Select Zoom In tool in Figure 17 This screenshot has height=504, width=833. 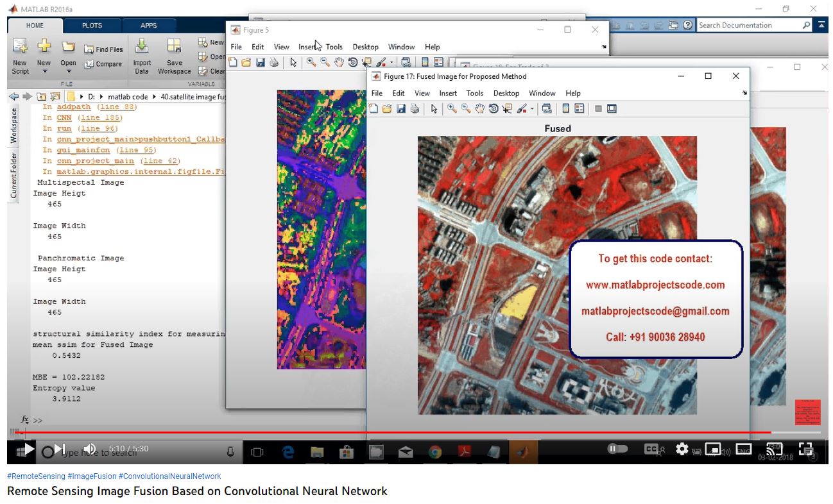pos(452,109)
